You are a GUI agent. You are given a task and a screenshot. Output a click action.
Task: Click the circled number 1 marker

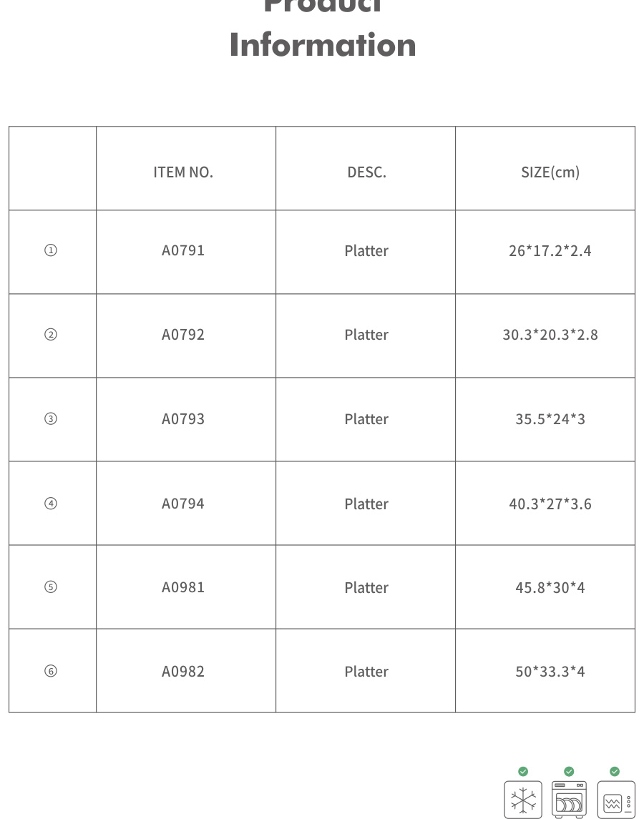coord(51,250)
